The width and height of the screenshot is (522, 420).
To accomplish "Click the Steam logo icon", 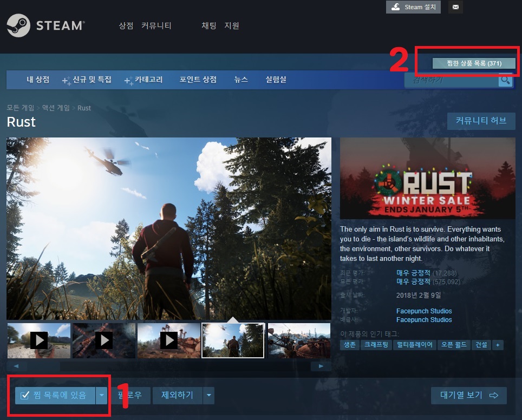I will click(18, 25).
